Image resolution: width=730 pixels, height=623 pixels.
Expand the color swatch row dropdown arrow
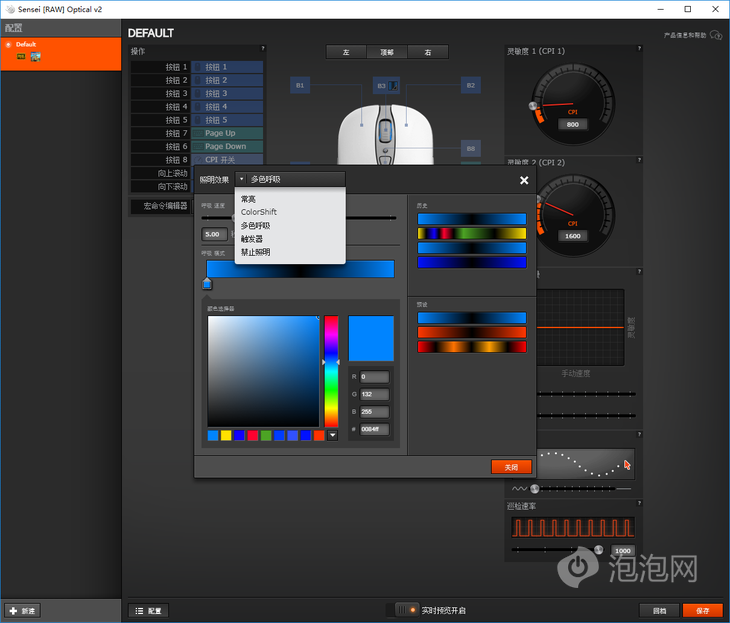tap(332, 435)
